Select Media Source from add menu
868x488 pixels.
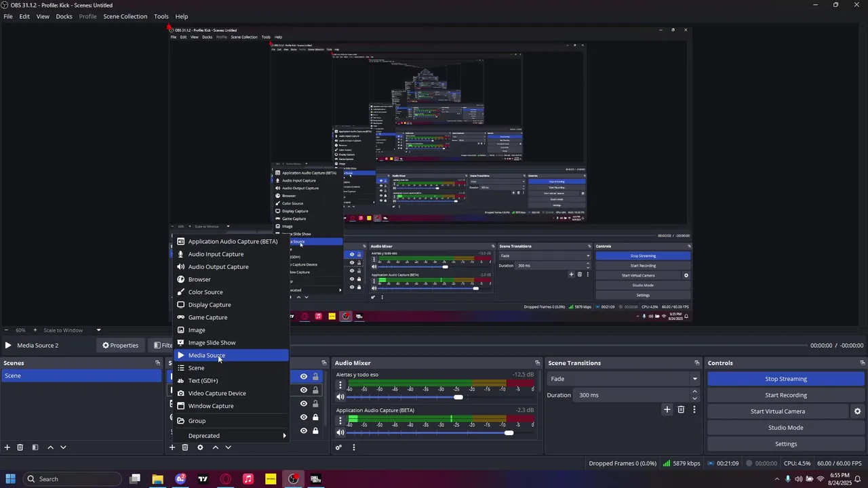click(x=231, y=356)
